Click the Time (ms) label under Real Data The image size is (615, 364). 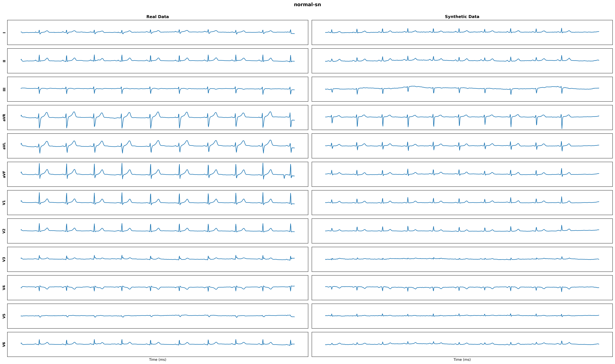[158, 360]
